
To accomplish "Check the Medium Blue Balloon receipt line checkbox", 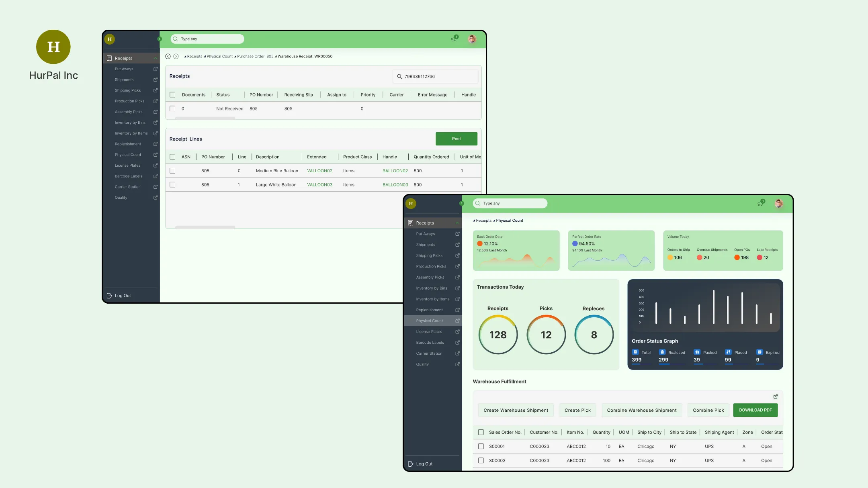I will click(173, 170).
